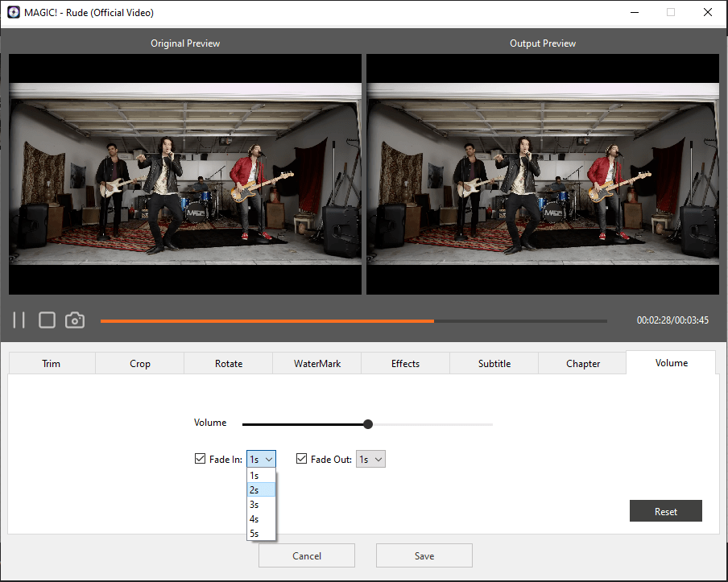This screenshot has height=582, width=728.
Task: Uncheck the Fade In checkbox
Action: (x=201, y=459)
